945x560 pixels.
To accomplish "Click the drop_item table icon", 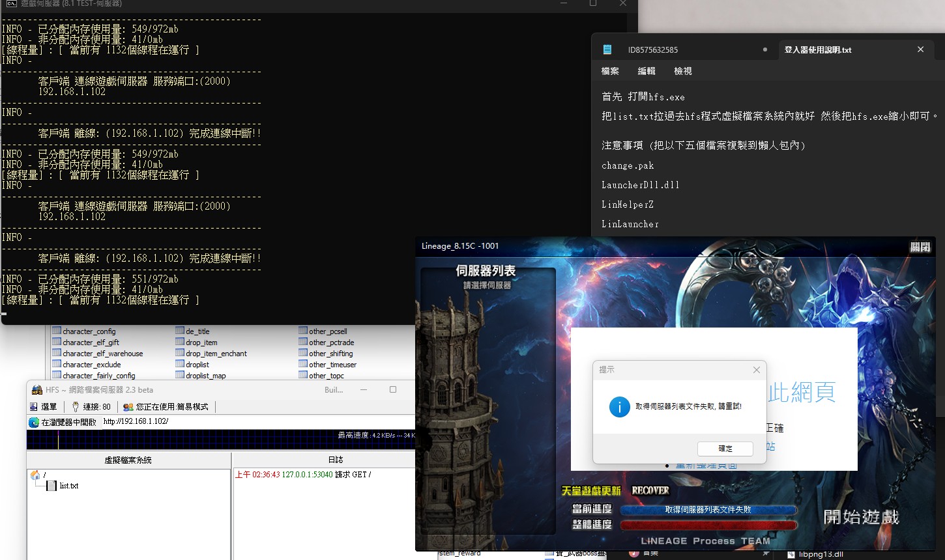I will [180, 342].
